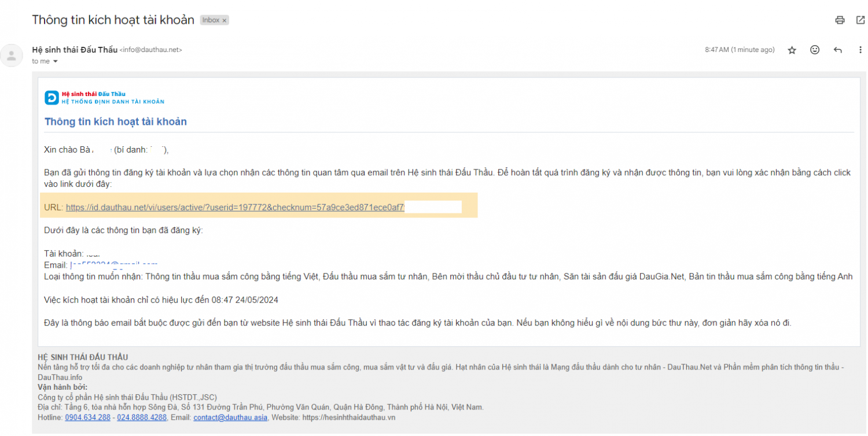Open the id.dauthau.net account activation URL
This screenshot has height=436, width=868.
coord(235,207)
